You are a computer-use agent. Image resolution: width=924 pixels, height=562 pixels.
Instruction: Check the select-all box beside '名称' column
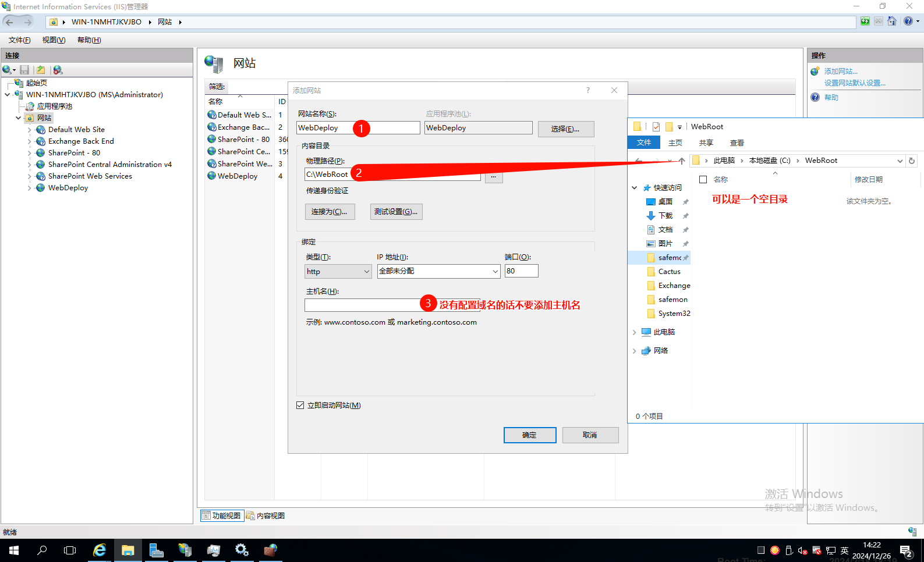coord(703,180)
